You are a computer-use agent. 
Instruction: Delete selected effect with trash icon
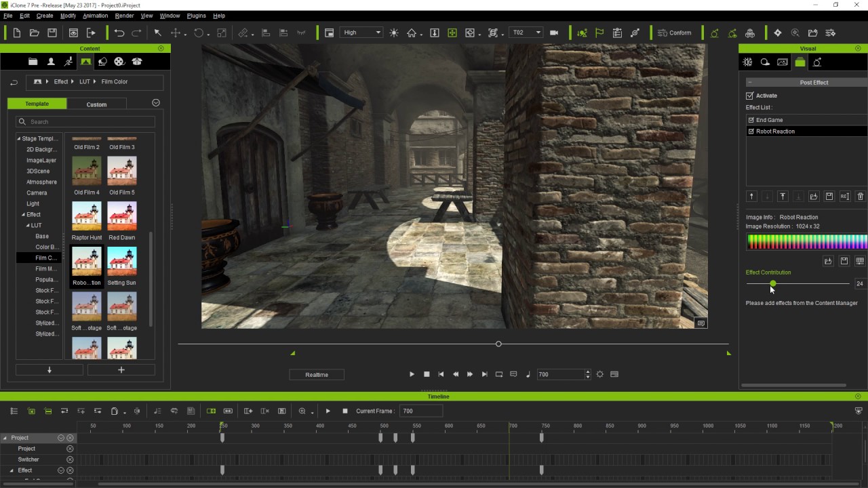coord(861,197)
